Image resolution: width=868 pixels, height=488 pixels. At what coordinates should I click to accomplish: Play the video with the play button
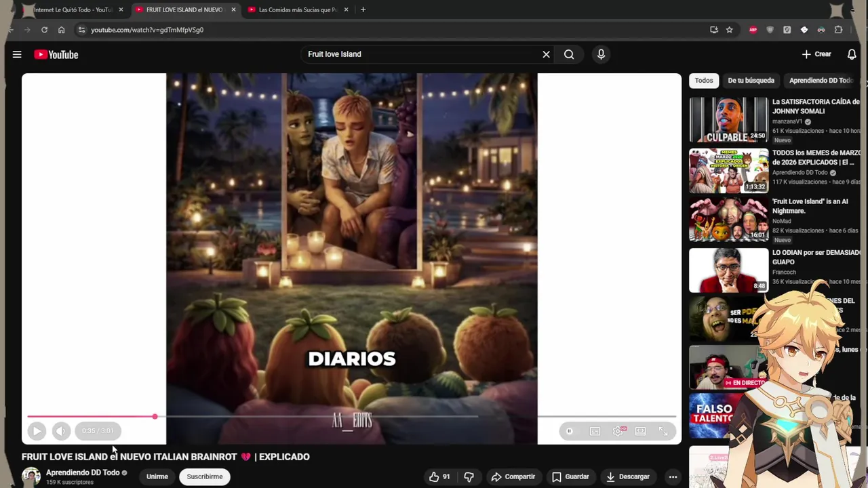point(37,430)
